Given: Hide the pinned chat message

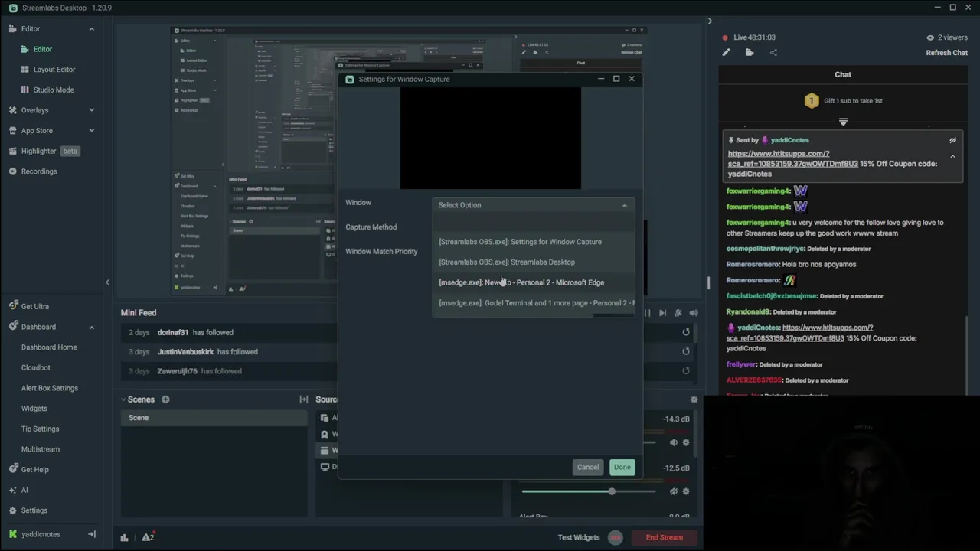Looking at the screenshot, I should [952, 140].
